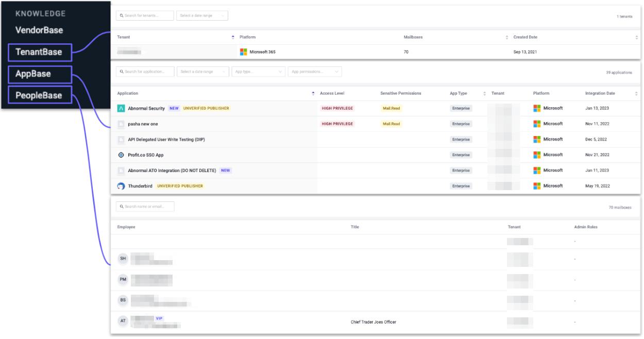Click the Abnormal Security app icon
Screen dimensions: 644x339
tap(121, 108)
